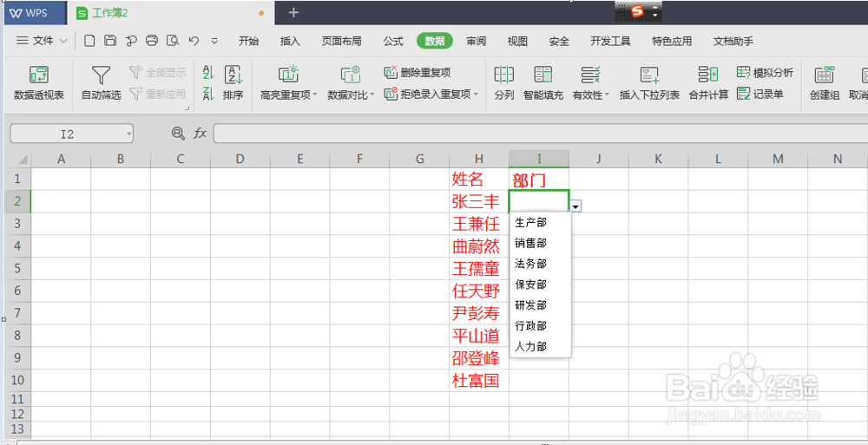Click into the formula bar input
The image size is (868, 445).
(540, 134)
